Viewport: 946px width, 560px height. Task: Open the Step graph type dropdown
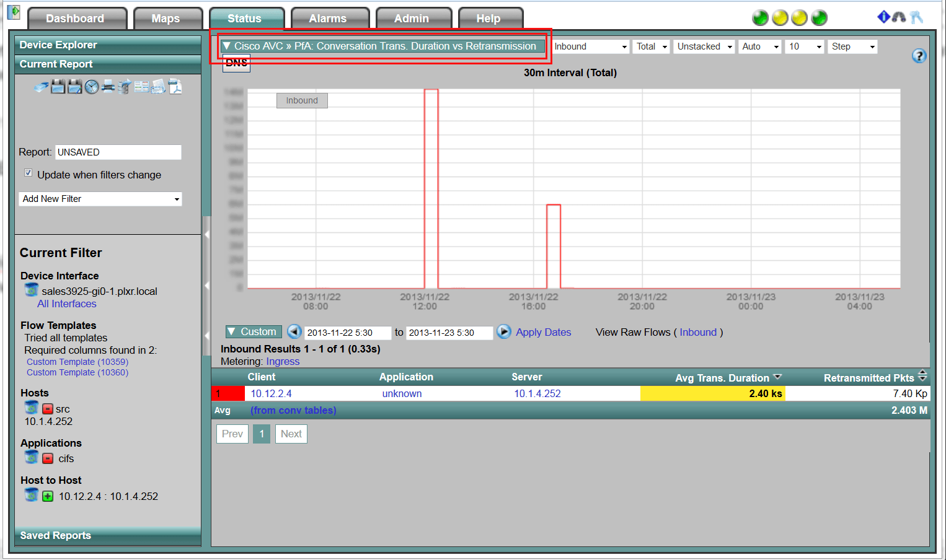(x=852, y=46)
